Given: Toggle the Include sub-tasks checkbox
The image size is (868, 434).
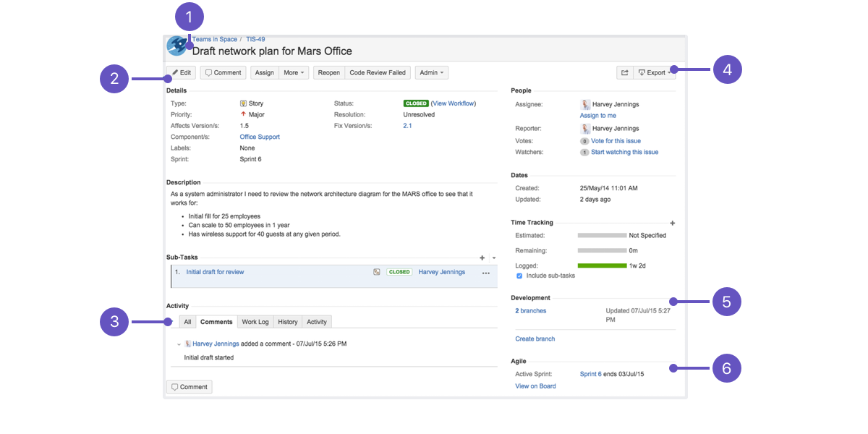Looking at the screenshot, I should coord(519,276).
